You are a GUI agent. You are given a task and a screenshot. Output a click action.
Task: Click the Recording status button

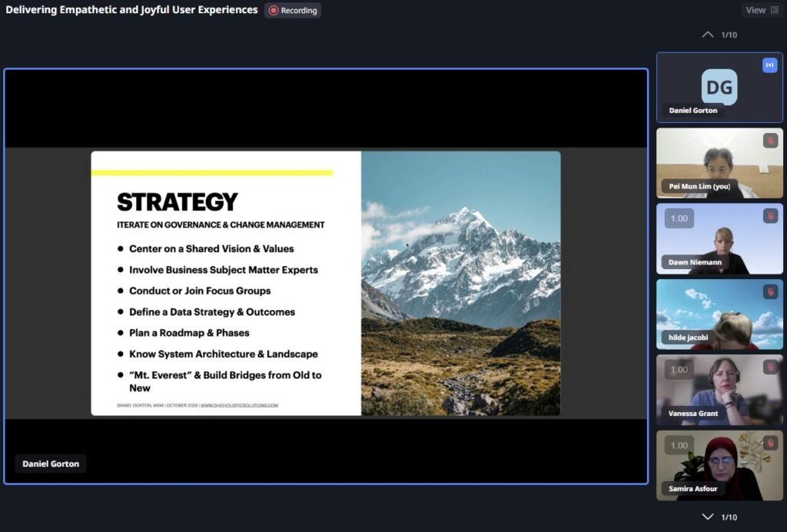point(293,11)
